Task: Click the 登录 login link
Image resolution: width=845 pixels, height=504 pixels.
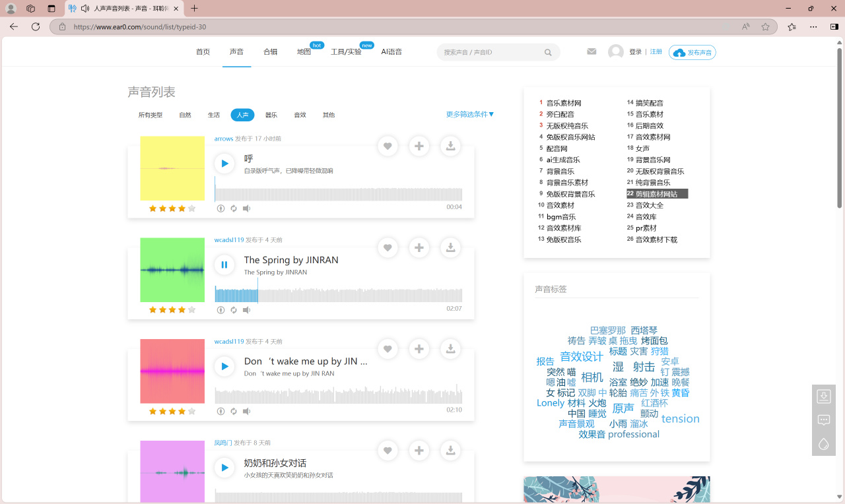Action: [x=635, y=52]
